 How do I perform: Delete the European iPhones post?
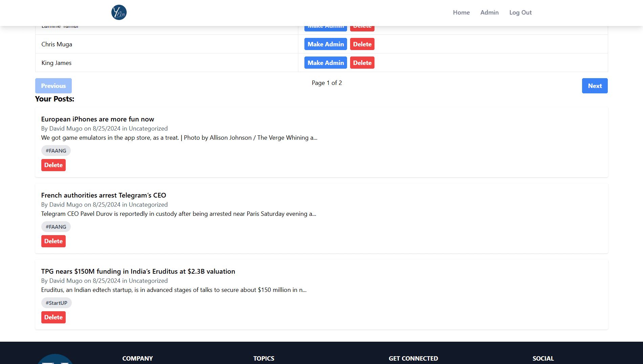53,165
